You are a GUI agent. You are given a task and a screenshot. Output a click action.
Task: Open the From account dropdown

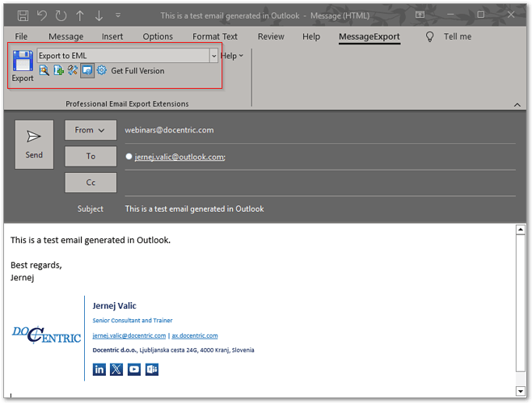pyautogui.click(x=91, y=130)
